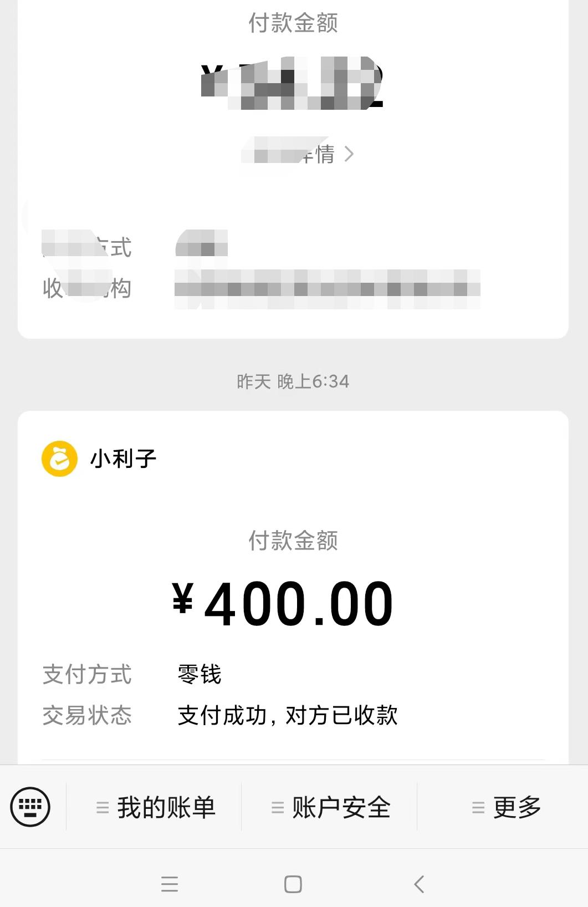Image resolution: width=588 pixels, height=907 pixels.
Task: Tap 付款金额 label above ¥400.00
Action: coord(293,541)
